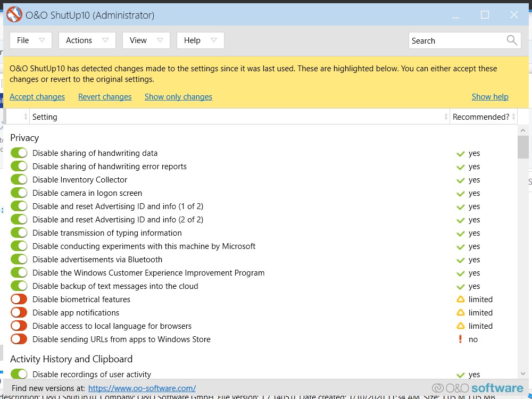Sort by the Recommended? column header
Screen dimensions: 532x399
click(x=484, y=117)
